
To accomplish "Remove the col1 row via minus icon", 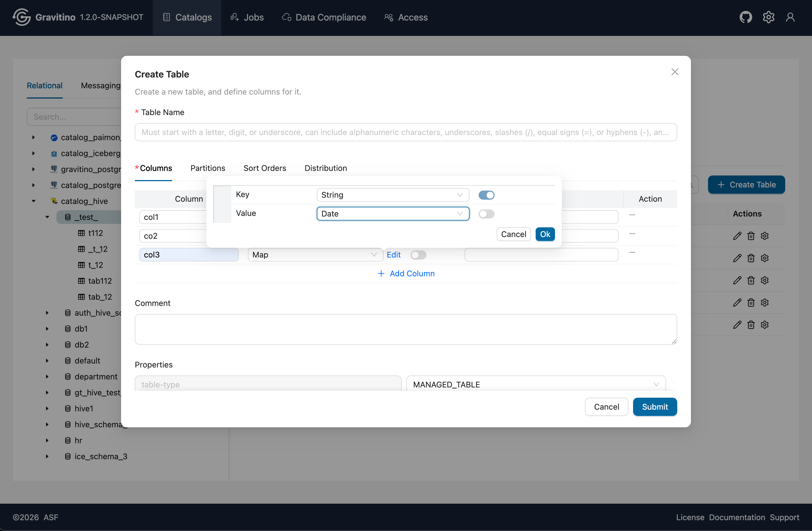I will point(632,215).
